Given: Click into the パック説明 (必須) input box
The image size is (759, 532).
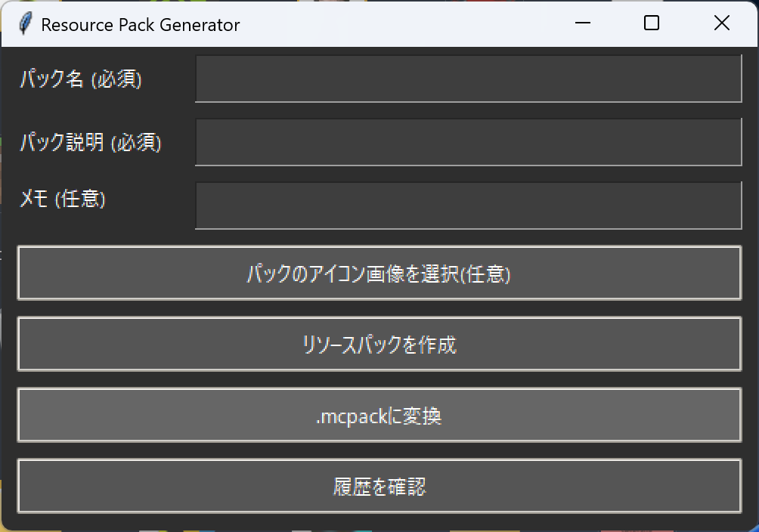Looking at the screenshot, I should 468,142.
